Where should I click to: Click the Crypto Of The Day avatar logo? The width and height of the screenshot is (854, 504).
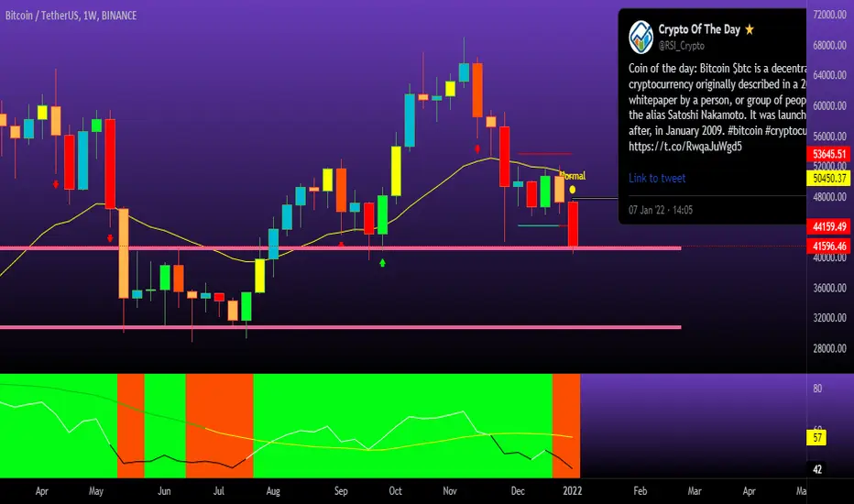pos(641,37)
